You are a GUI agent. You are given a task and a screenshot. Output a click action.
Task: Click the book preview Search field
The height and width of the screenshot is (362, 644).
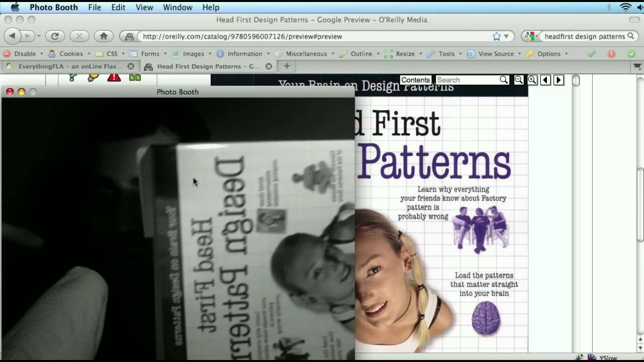pyautogui.click(x=467, y=80)
